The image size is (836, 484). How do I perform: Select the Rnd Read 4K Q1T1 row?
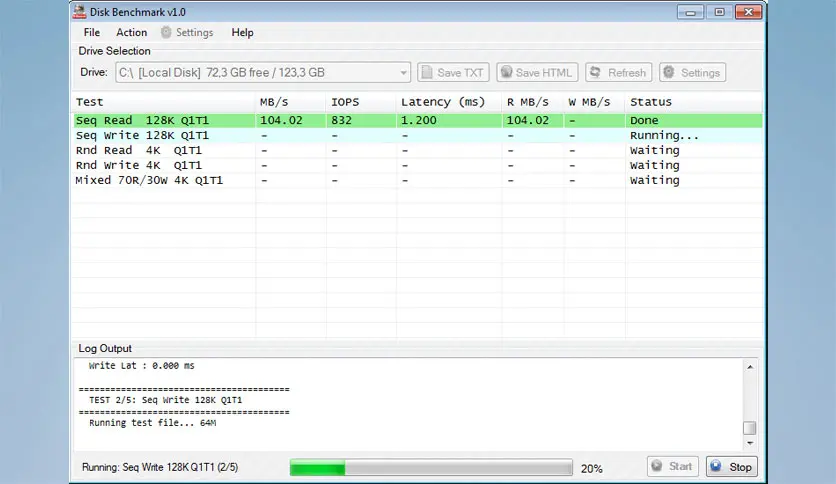click(417, 150)
